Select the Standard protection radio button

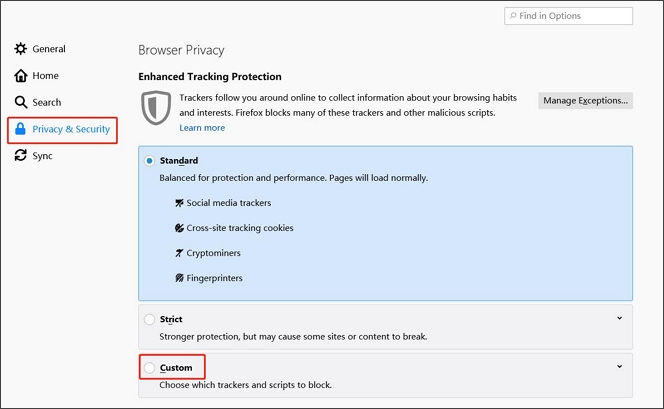click(149, 161)
